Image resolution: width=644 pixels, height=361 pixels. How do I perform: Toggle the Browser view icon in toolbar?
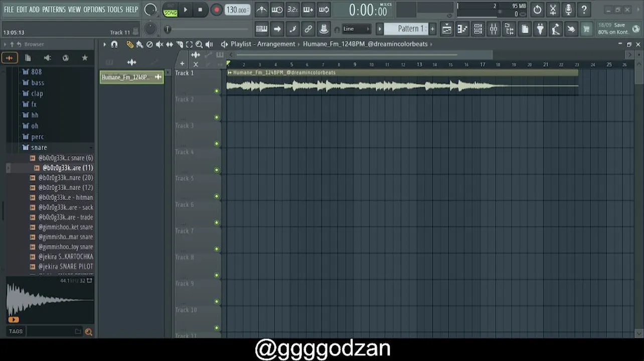click(509, 29)
